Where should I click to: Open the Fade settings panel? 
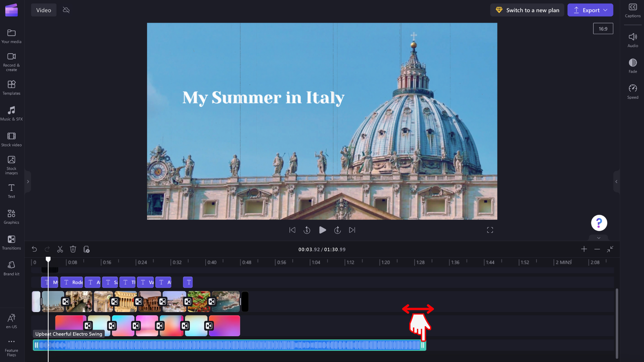(x=633, y=64)
